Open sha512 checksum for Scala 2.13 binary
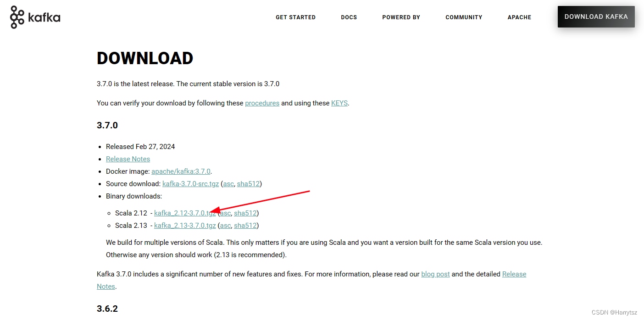Viewport: 644px width, 320px height. pos(245,226)
